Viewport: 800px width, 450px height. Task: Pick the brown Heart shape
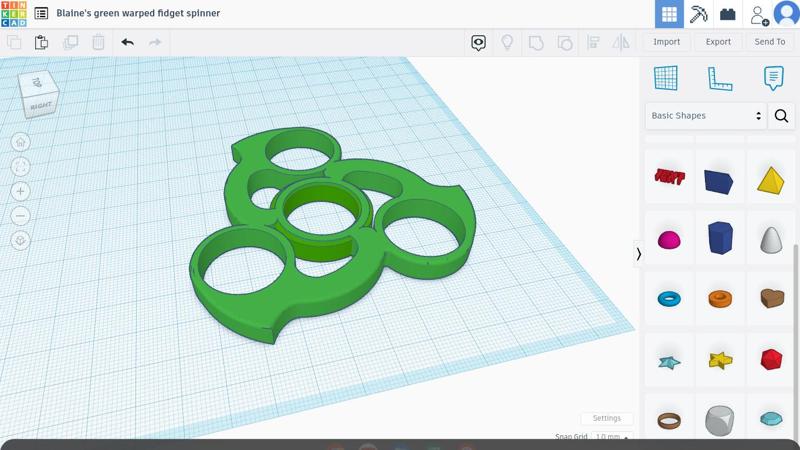772,298
